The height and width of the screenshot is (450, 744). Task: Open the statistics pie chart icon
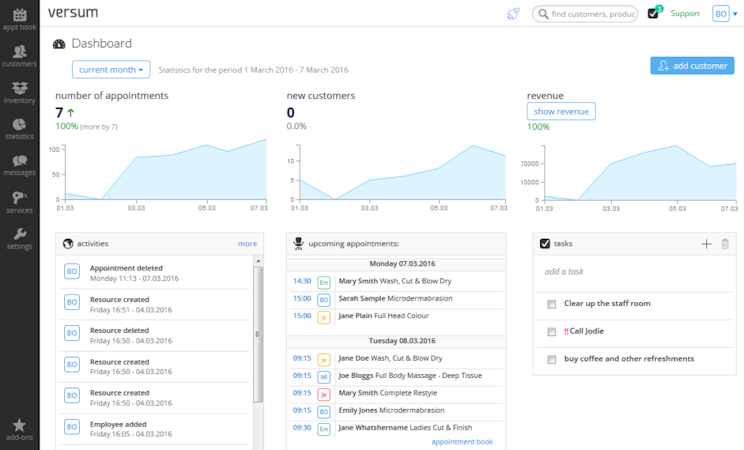pos(19,124)
